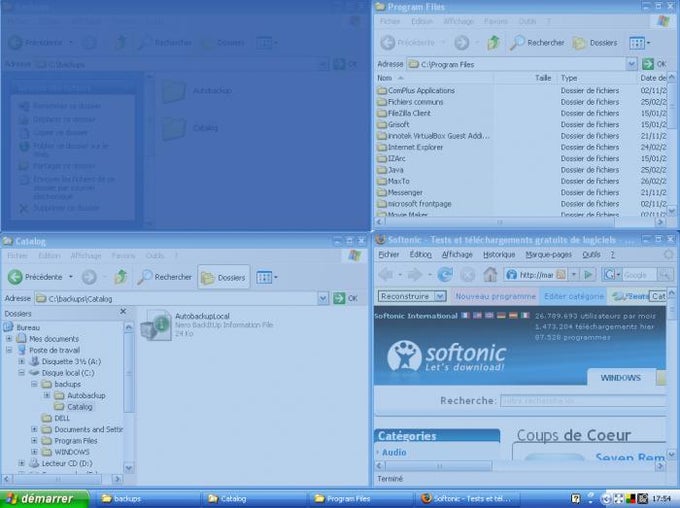Image resolution: width=680 pixels, height=508 pixels.
Task: Open Rechercher search in Program Files window
Action: coord(537,43)
